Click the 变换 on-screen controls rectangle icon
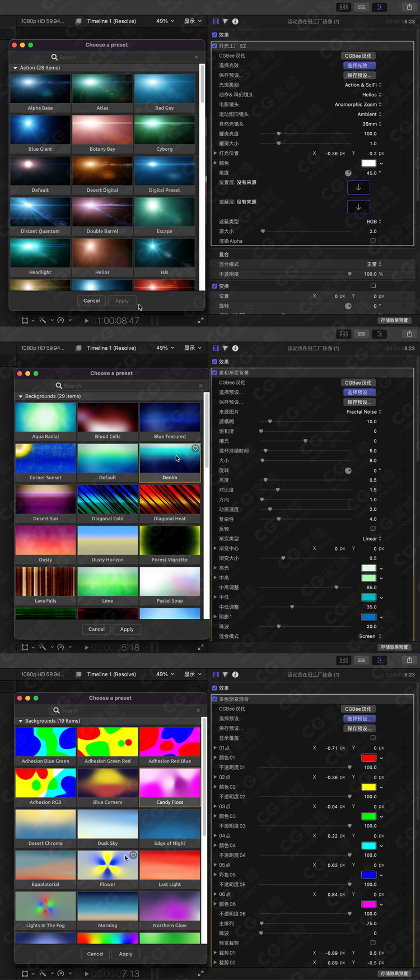Image resolution: width=420 pixels, height=980 pixels. [373, 286]
